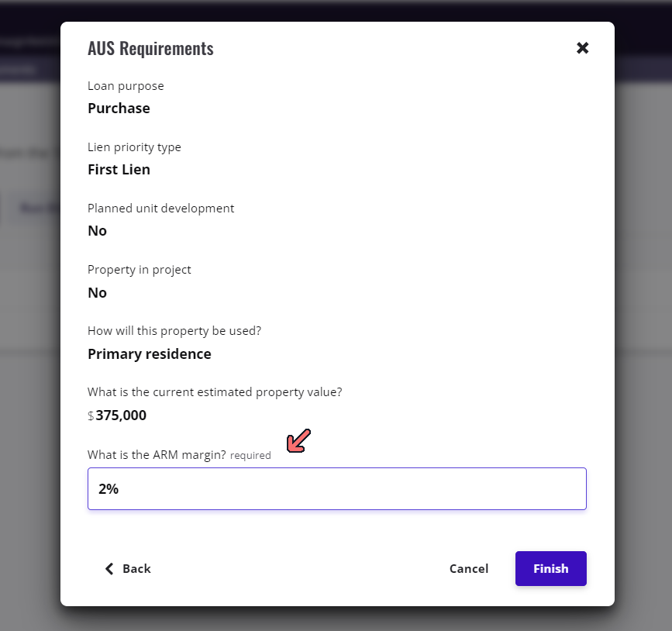The image size is (672, 631).
Task: Click the AUS Requirements dialog title
Action: tap(150, 48)
